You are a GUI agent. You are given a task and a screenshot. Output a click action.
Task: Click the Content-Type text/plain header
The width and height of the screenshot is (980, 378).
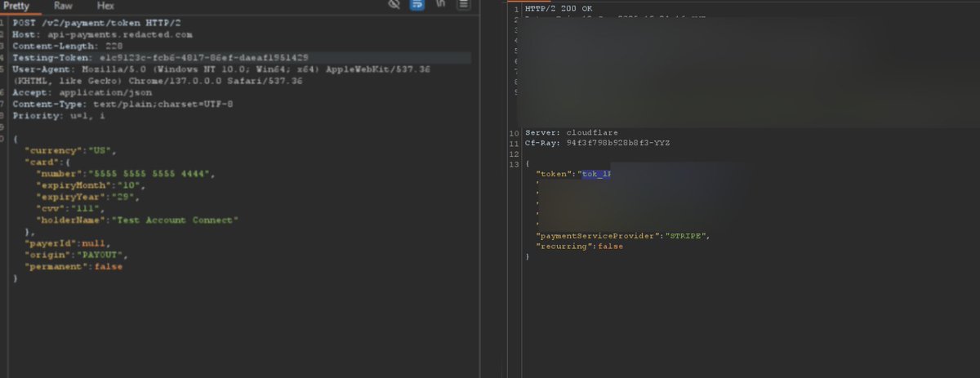tap(123, 105)
